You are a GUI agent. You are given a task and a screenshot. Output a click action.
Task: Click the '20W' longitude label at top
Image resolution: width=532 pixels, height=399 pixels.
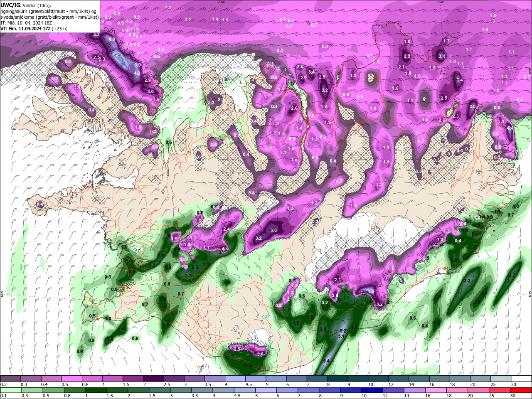(x=221, y=2)
